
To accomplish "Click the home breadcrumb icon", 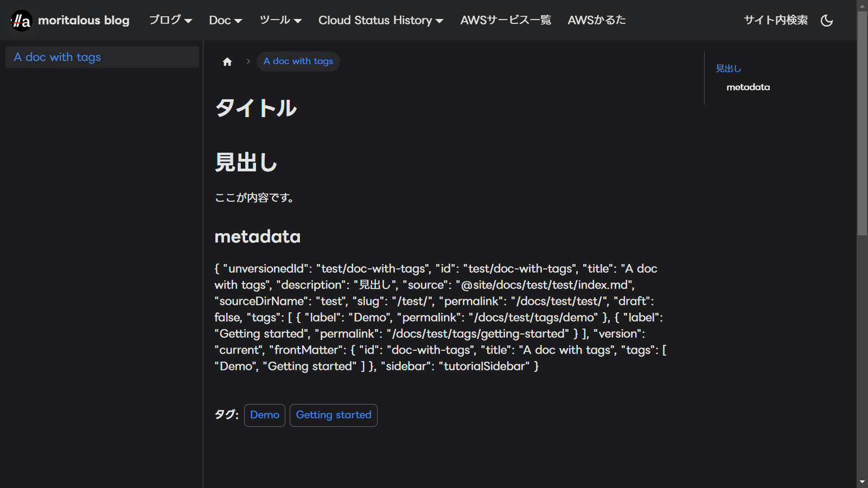I will click(227, 62).
